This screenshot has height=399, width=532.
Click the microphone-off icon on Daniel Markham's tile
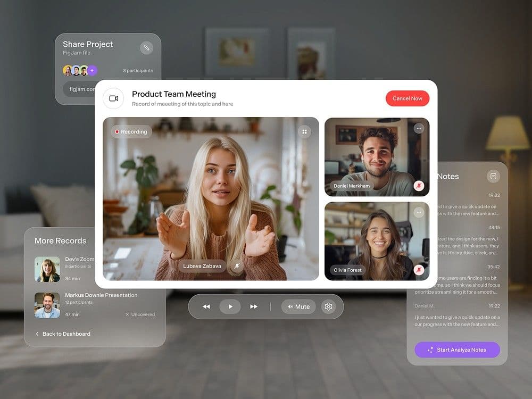pyautogui.click(x=420, y=187)
